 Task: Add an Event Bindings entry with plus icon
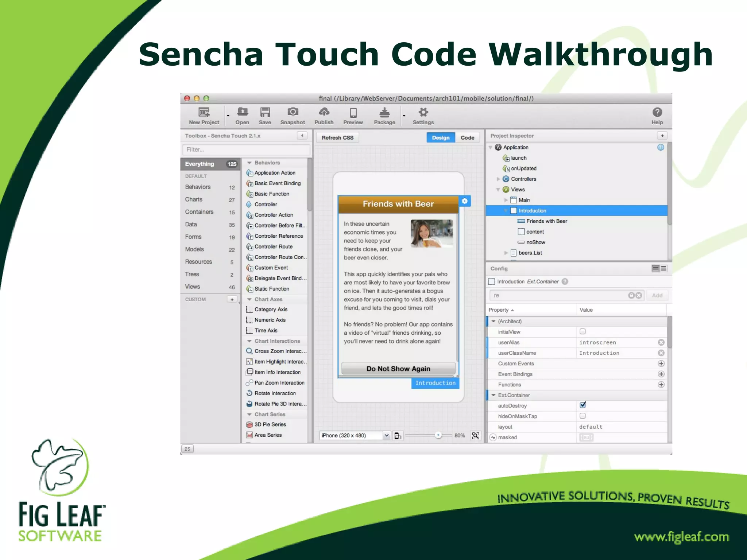point(661,374)
